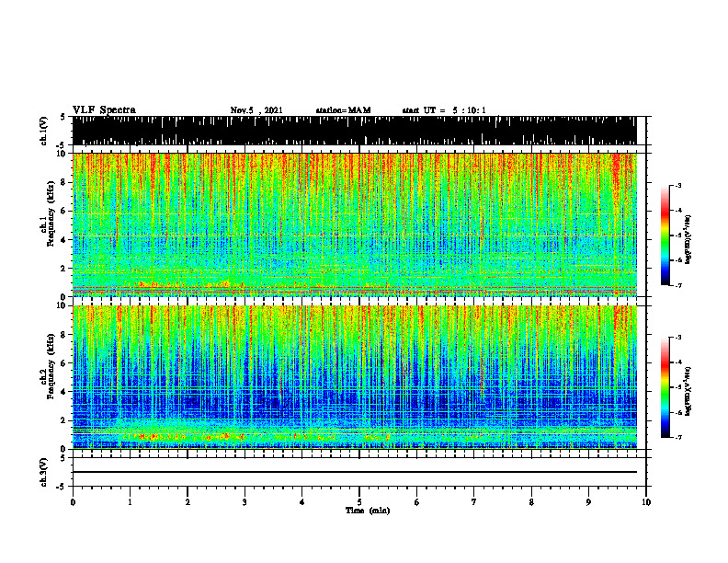Click the "0" tick on the time axis
The width and height of the screenshot is (728, 563).
pos(73,502)
